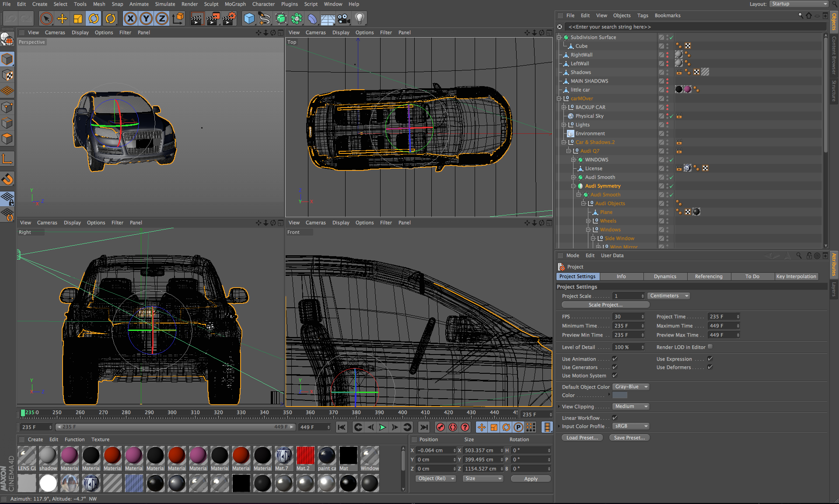The image size is (839, 504).
Task: Open the Size mode dropdown
Action: [x=483, y=479]
